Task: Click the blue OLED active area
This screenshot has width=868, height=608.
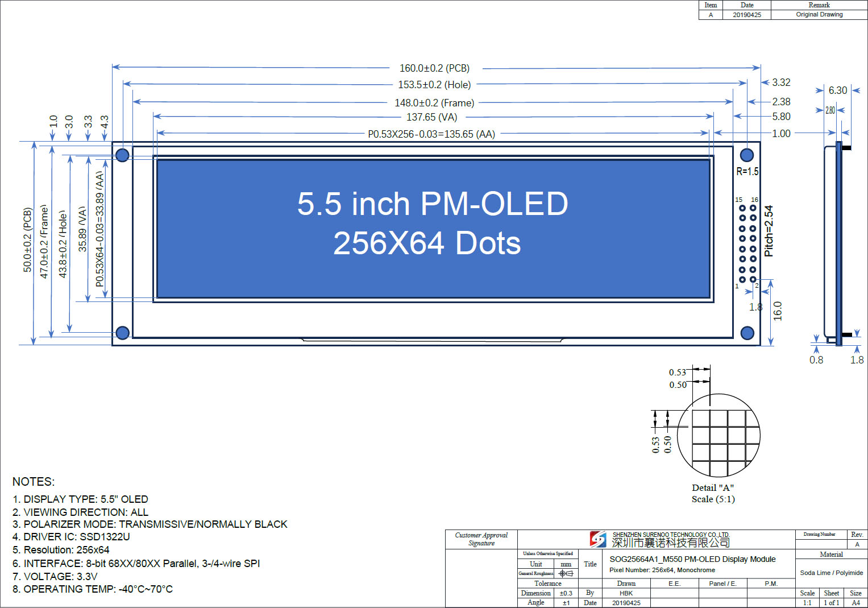Action: click(x=433, y=228)
